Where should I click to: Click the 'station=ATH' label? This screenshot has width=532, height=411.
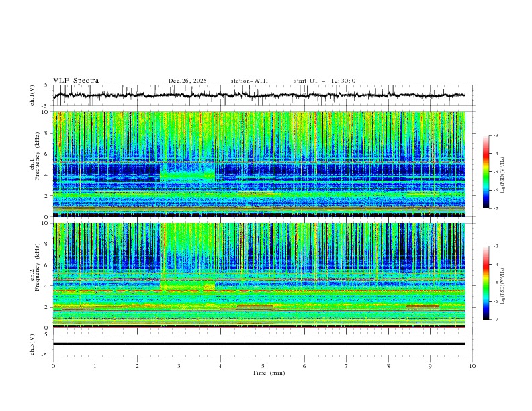249,81
